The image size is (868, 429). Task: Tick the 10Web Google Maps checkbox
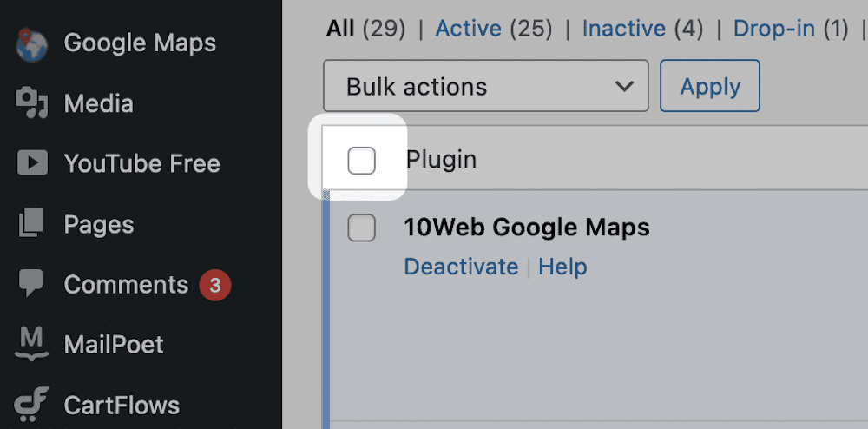(x=361, y=228)
